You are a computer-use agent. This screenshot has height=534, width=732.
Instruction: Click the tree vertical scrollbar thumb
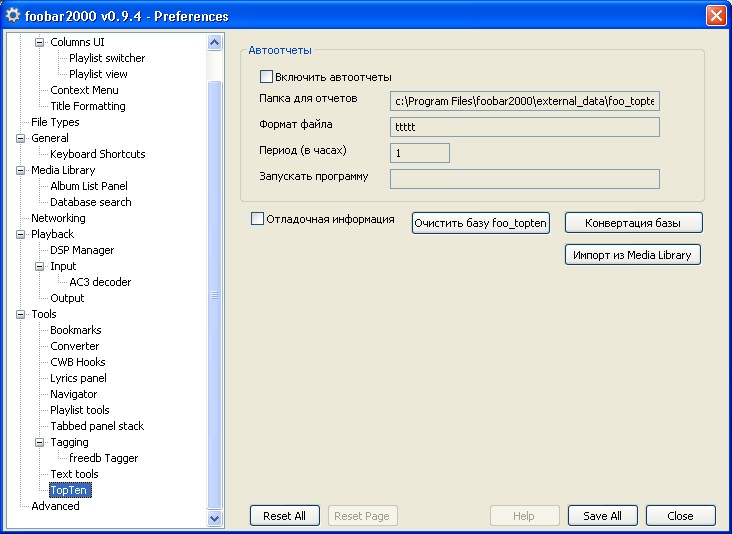[214, 295]
